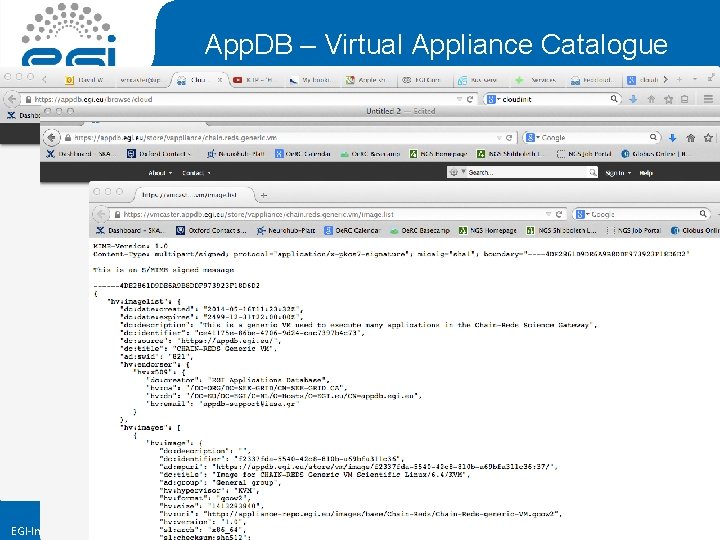Open the bookmarks list icon beside the star in rear browser
The image size is (720, 540).
tap(685, 99)
